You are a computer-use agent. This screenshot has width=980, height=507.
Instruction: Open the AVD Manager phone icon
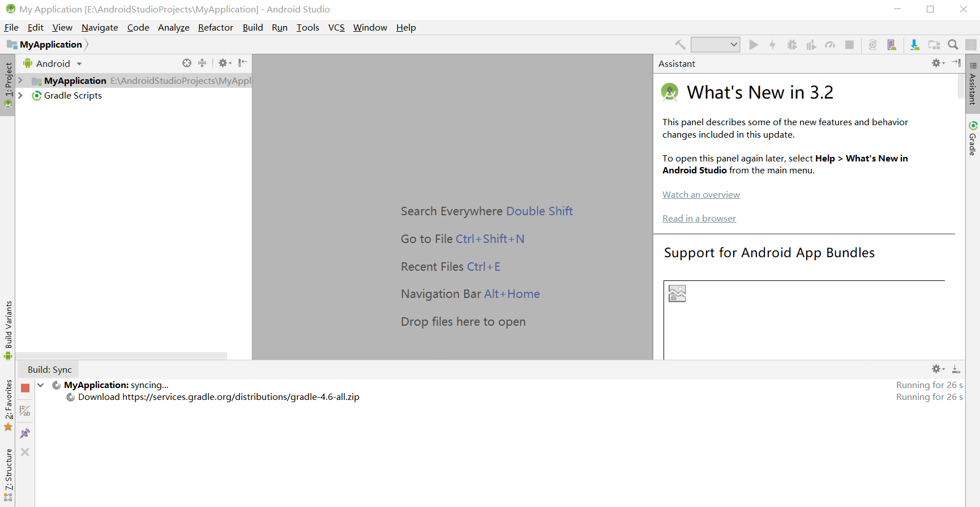(x=892, y=45)
